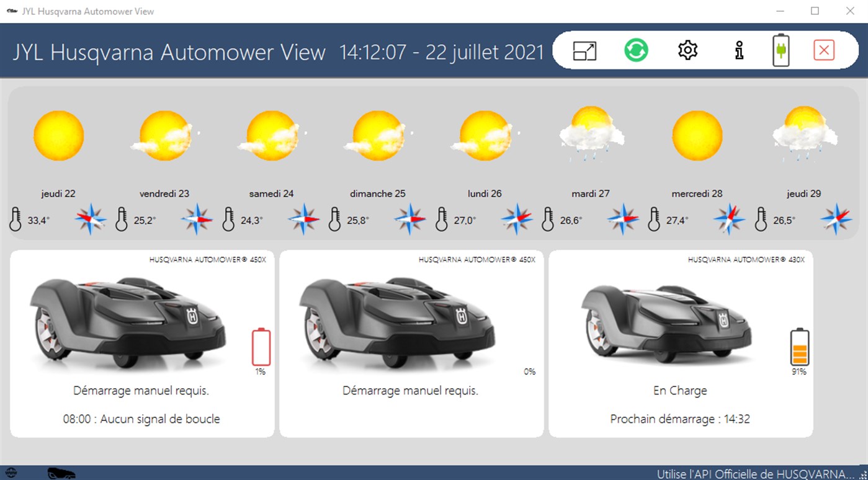Open settings via the gear icon
The image size is (868, 480).
tap(687, 50)
